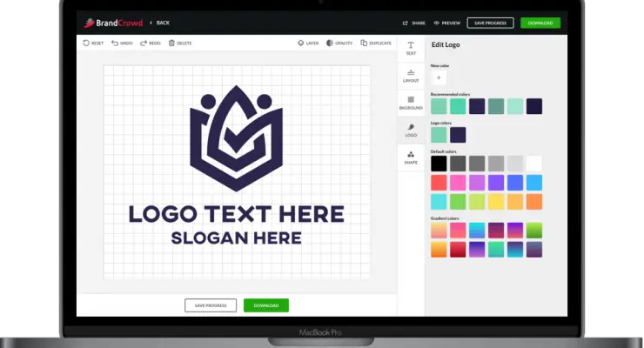Redo the previous action
Viewport: 644px width, 348px height.
pyautogui.click(x=144, y=43)
